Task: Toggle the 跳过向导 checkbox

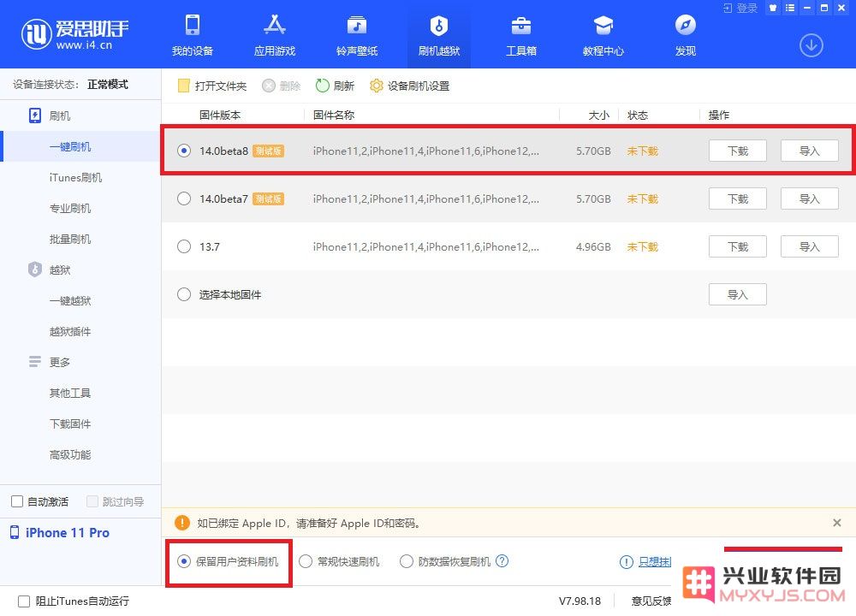Action: click(x=92, y=501)
